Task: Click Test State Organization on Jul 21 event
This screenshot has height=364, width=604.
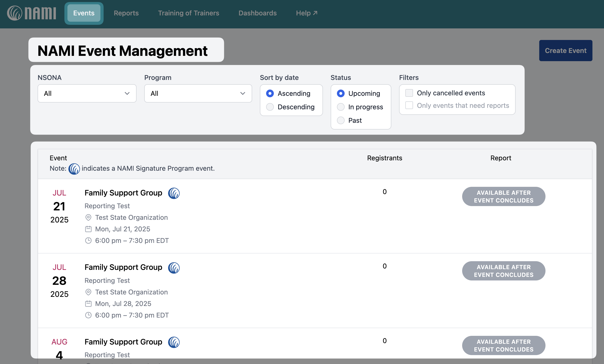Action: pyautogui.click(x=131, y=217)
